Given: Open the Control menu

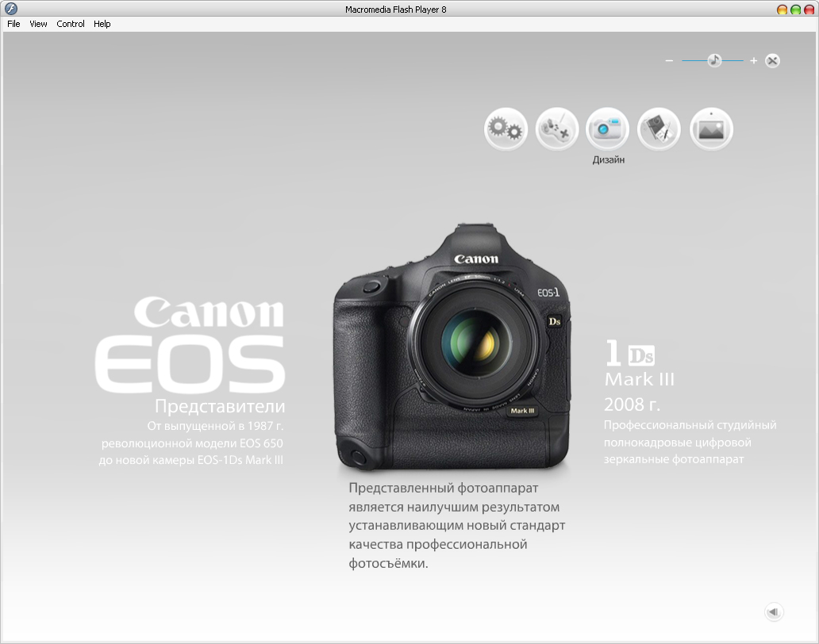Looking at the screenshot, I should point(70,24).
